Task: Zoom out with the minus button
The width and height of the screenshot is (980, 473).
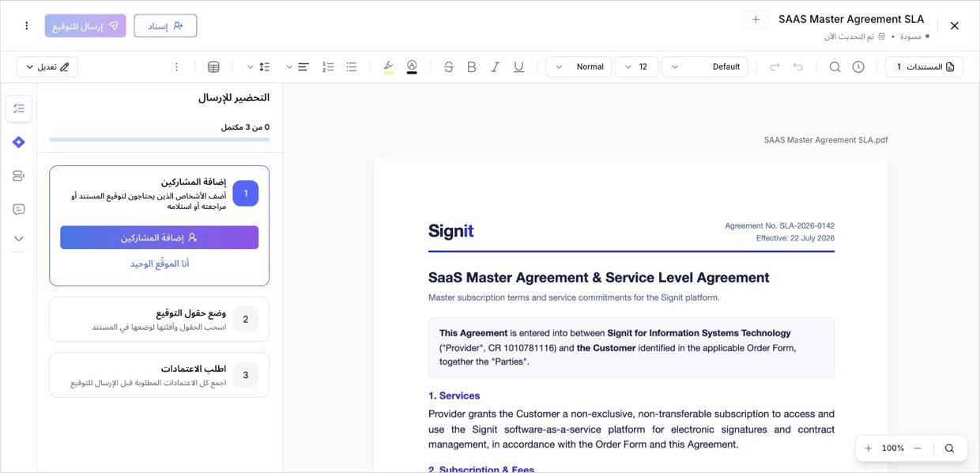Action: [x=918, y=448]
